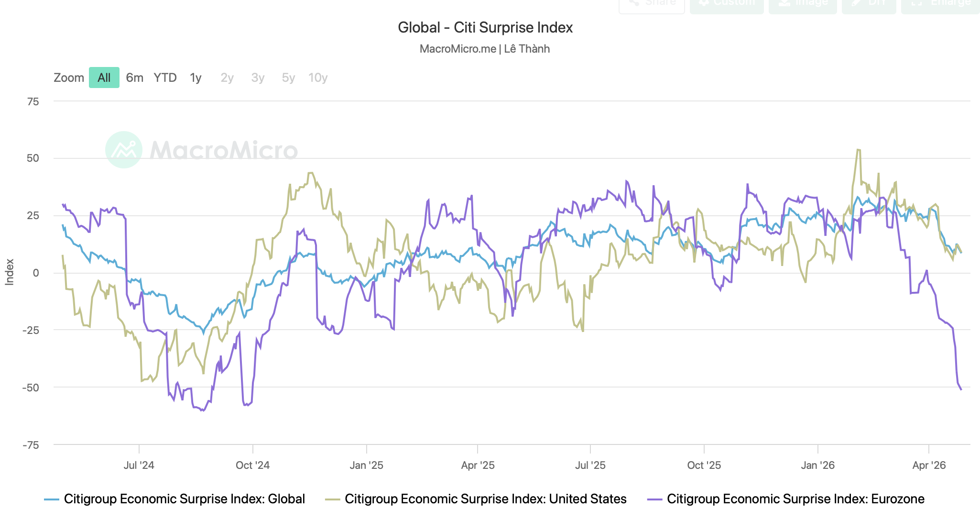Choose the 1y zoom range
Image resolution: width=980 pixels, height=510 pixels.
point(196,78)
